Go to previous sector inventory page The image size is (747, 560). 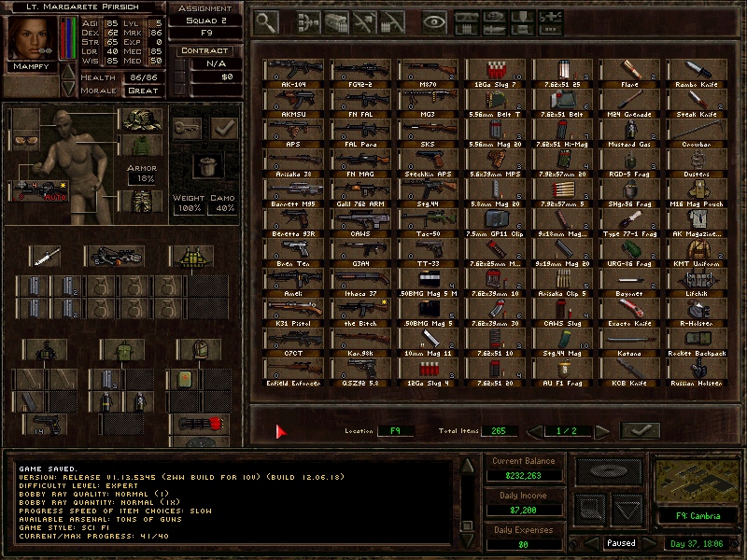(x=535, y=431)
